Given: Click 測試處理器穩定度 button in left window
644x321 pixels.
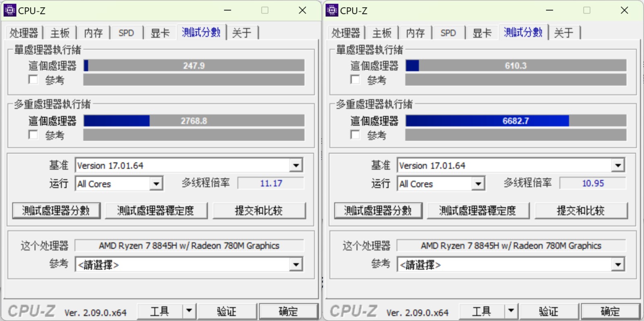Looking at the screenshot, I should click(x=156, y=211).
